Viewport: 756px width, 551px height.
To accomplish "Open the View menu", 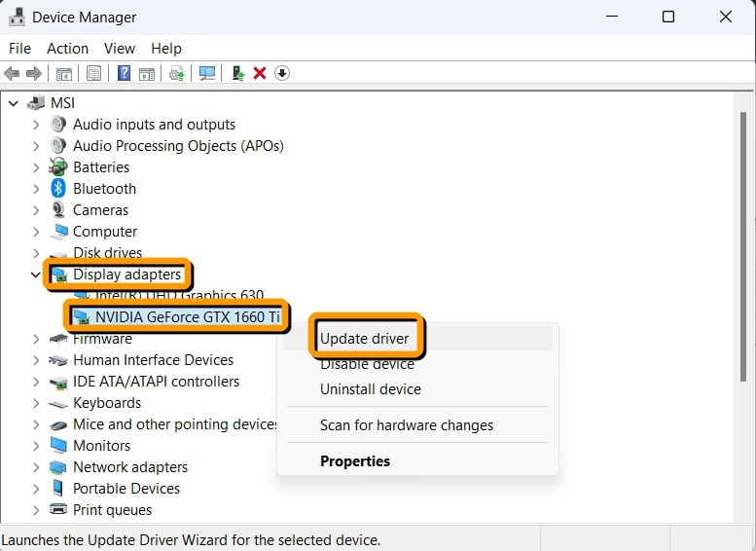I will point(120,49).
